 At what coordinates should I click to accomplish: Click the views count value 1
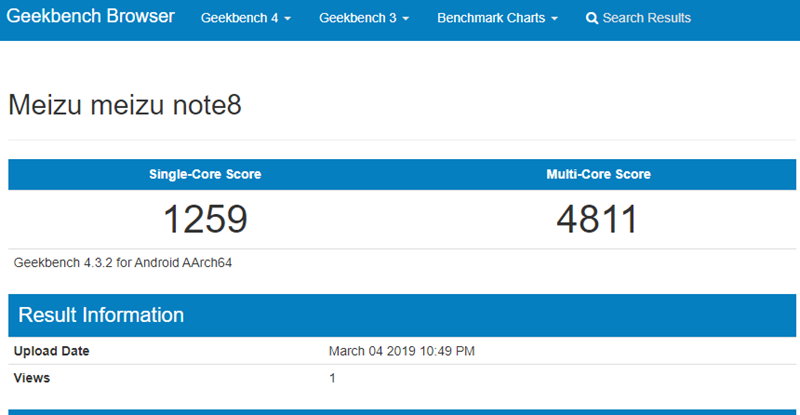(332, 378)
